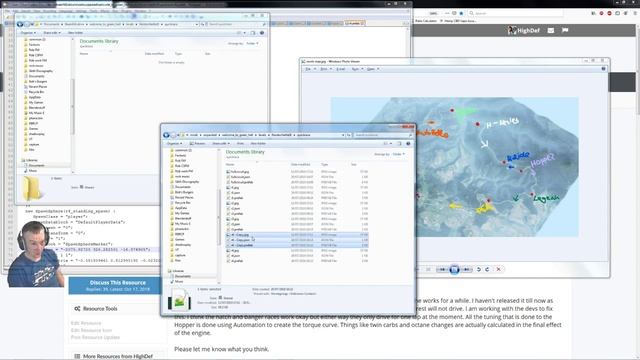
Task: Click image thumbnail in front Explorer details pane
Action: pyautogui.click(x=179, y=299)
